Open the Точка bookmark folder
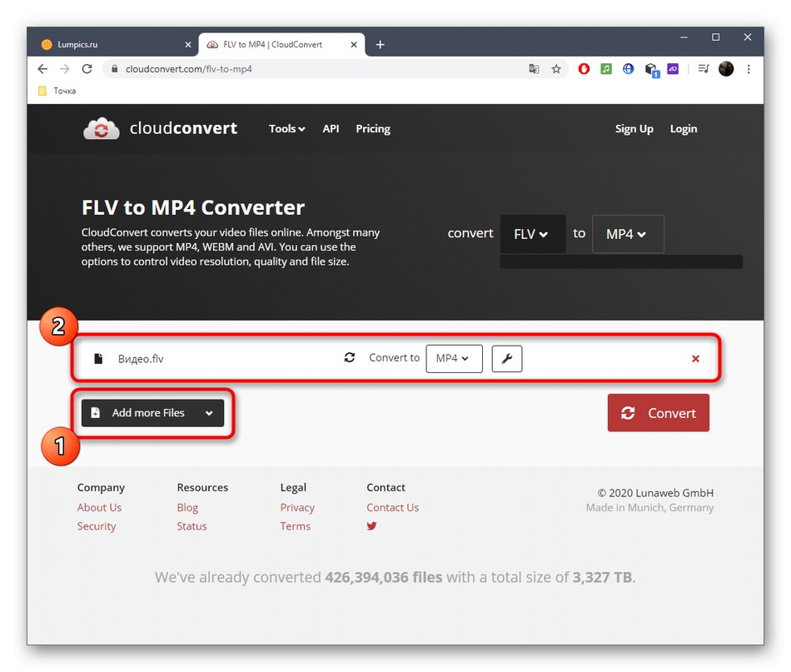The width and height of the screenshot is (791, 672). [x=57, y=91]
